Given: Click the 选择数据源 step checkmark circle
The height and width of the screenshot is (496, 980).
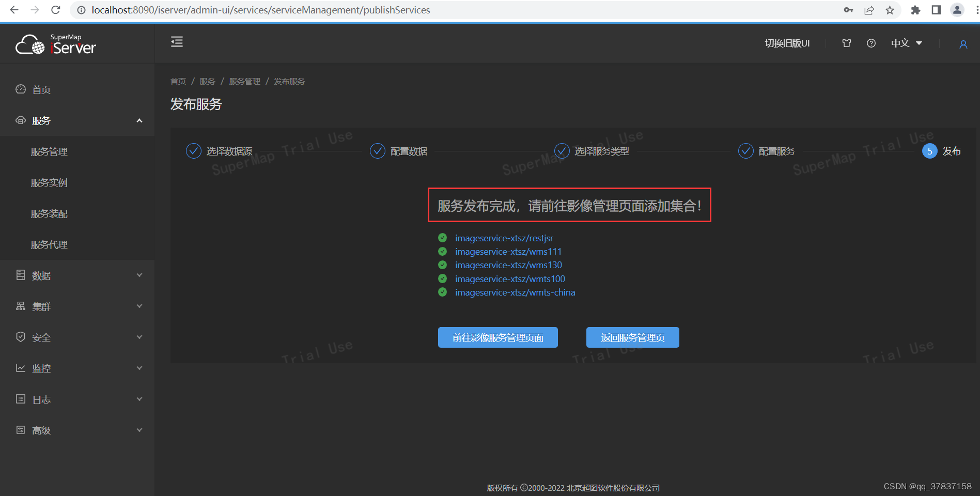Looking at the screenshot, I should [194, 151].
